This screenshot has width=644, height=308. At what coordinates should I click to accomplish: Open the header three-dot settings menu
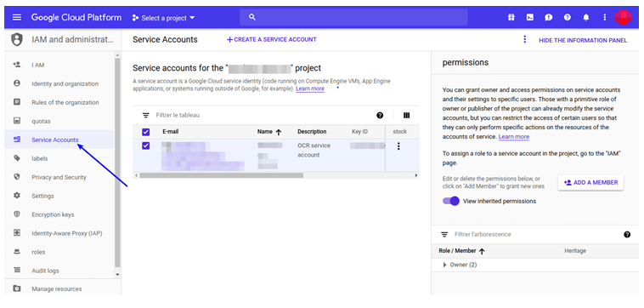tap(604, 18)
